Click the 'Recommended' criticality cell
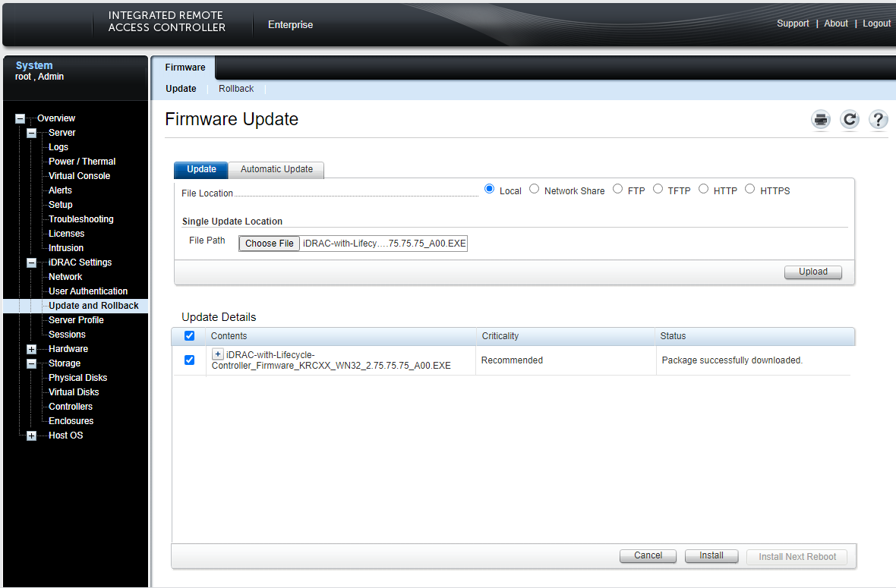Image resolution: width=896 pixels, height=588 pixels. (x=512, y=360)
